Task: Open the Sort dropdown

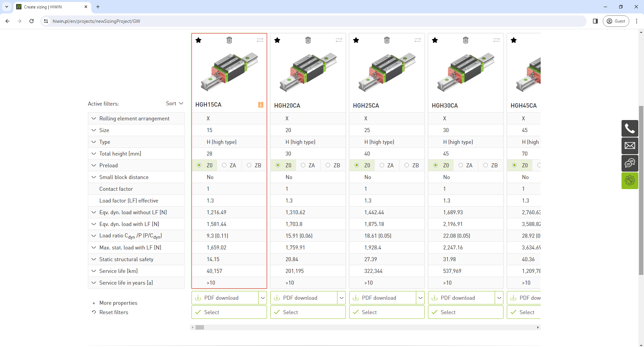Action: tap(175, 104)
